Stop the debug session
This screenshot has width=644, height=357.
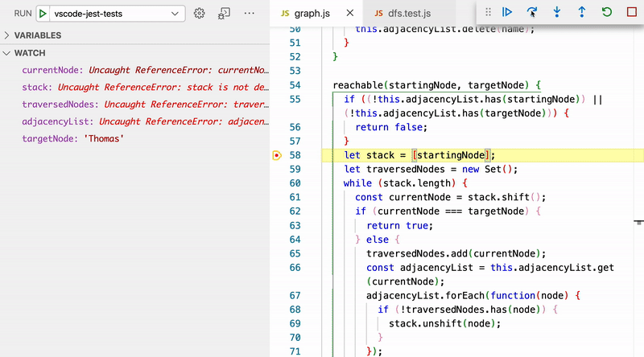pos(632,12)
